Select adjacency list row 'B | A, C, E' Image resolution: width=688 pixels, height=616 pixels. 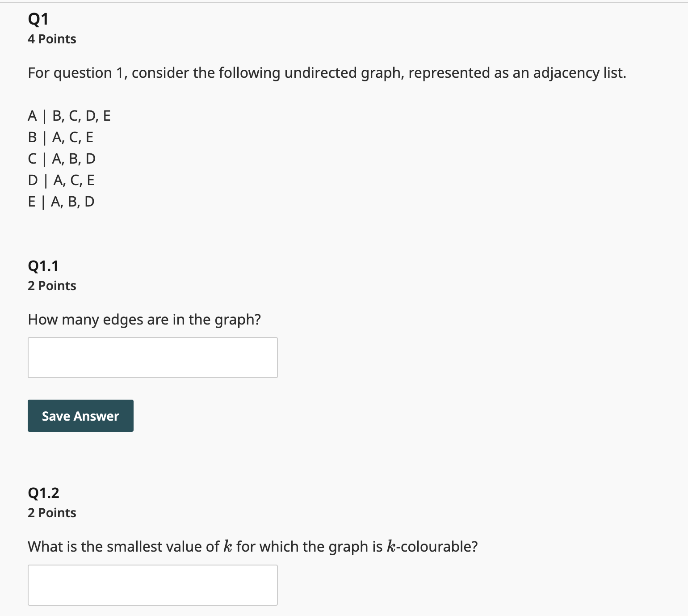[x=60, y=137]
